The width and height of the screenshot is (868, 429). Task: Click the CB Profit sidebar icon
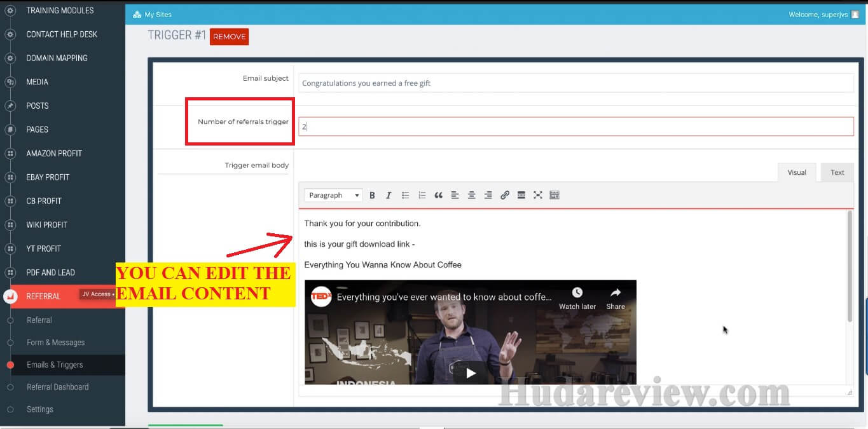(x=10, y=201)
